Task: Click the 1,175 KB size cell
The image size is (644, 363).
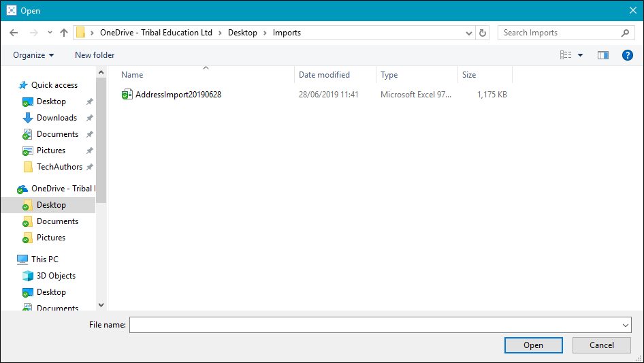Action: (492, 95)
